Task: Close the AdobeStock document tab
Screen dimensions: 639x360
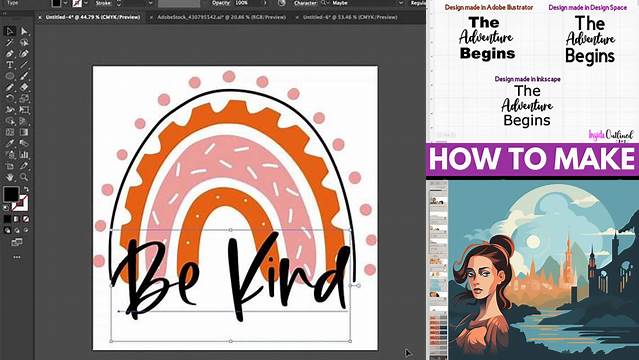Action: tap(152, 17)
